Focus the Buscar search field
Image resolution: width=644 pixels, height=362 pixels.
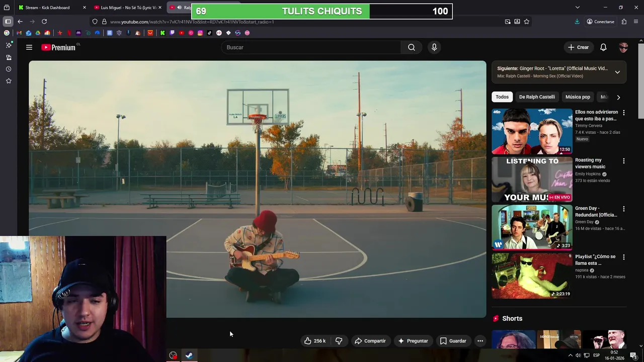(x=311, y=47)
